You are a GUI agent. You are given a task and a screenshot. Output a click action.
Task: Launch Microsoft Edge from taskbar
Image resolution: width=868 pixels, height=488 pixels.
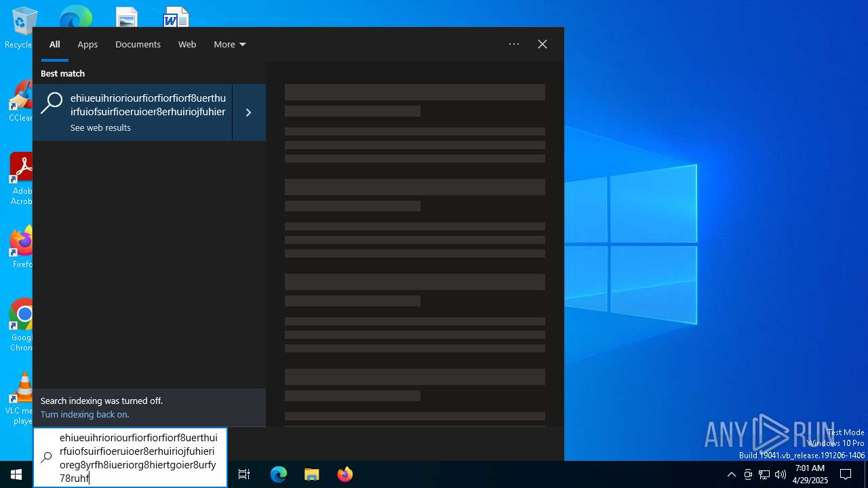coord(279,474)
